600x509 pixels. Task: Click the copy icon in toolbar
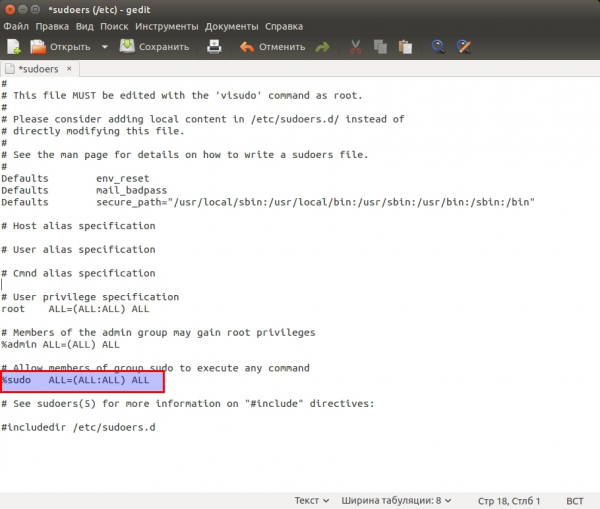tap(380, 46)
